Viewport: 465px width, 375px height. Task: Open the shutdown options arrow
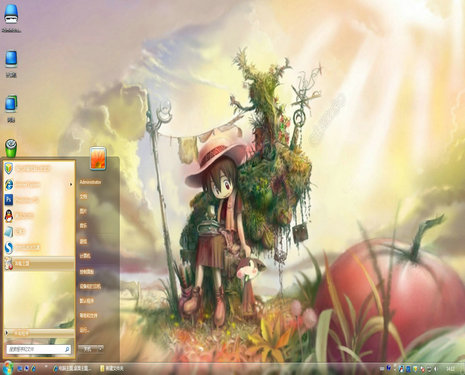[x=100, y=349]
